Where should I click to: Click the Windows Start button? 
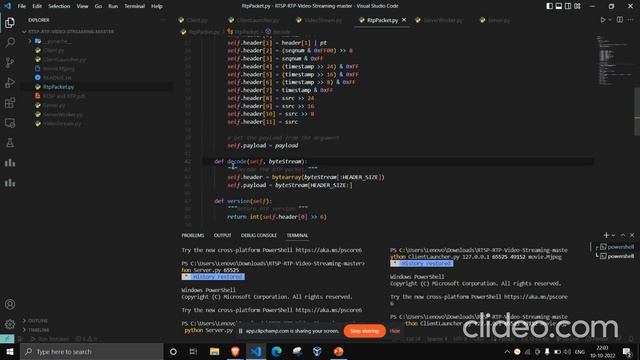coord(10,351)
